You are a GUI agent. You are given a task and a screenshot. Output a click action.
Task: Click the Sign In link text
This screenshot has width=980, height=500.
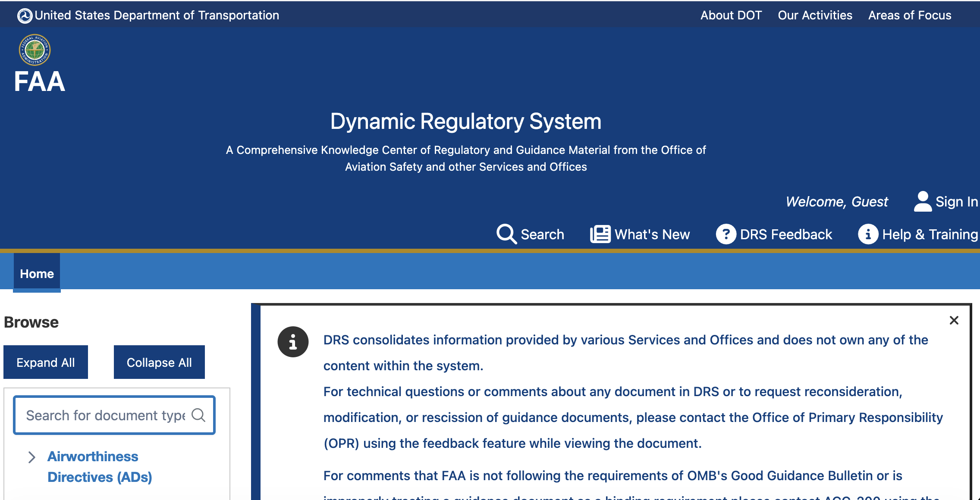956,201
